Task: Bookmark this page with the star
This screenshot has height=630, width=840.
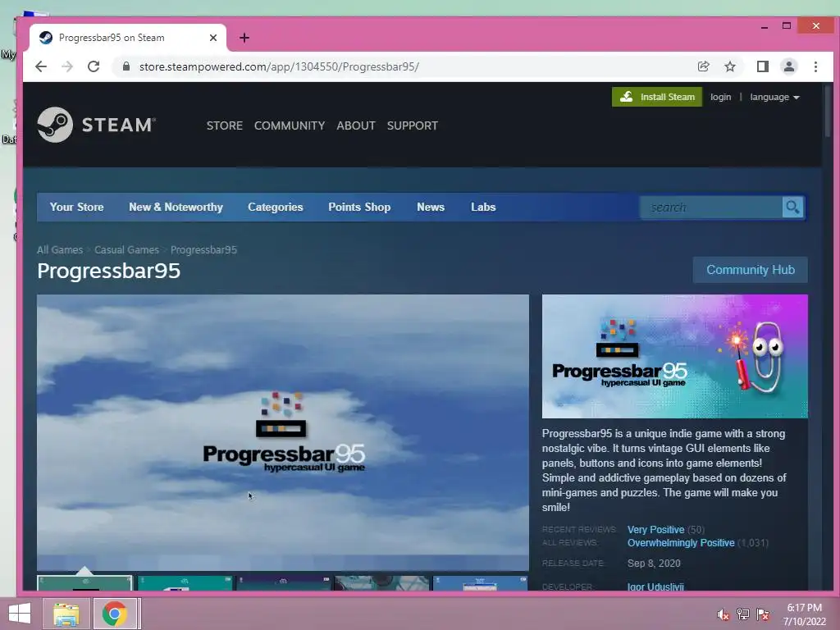Action: [x=729, y=66]
